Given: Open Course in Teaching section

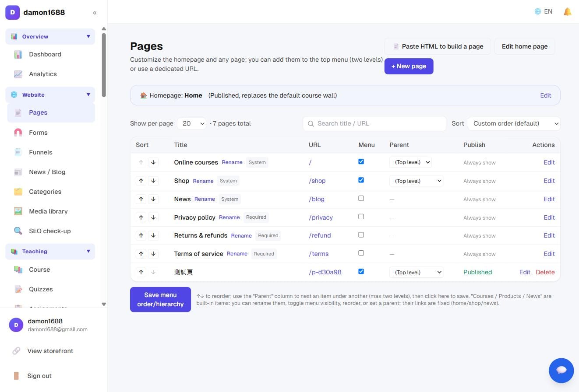Looking at the screenshot, I should pyautogui.click(x=51, y=269).
